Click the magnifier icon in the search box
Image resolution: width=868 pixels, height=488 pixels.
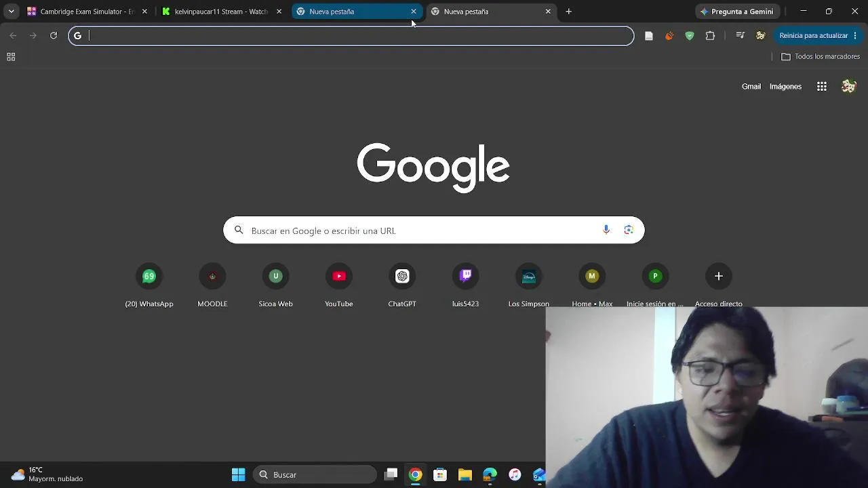239,230
